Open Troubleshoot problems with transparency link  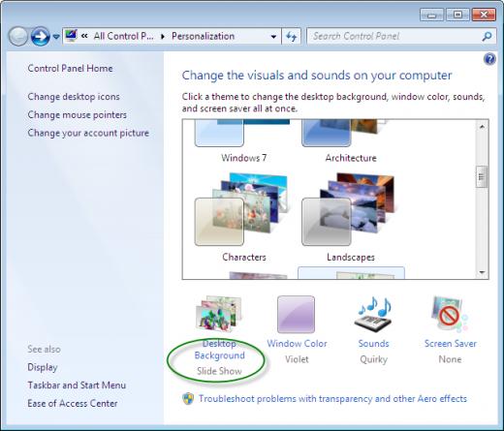coord(332,399)
